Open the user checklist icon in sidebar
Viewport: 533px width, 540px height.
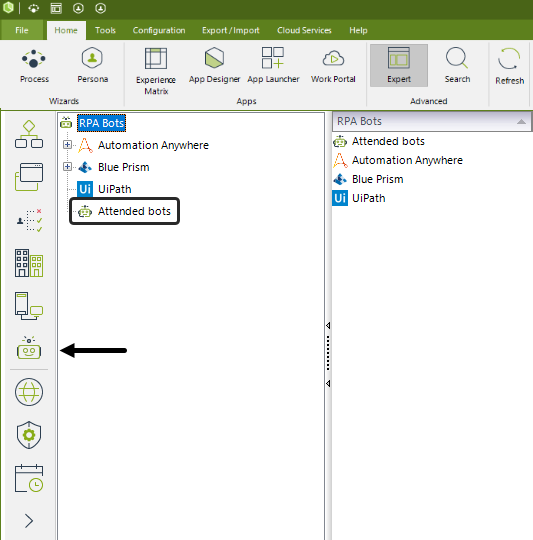point(29,220)
